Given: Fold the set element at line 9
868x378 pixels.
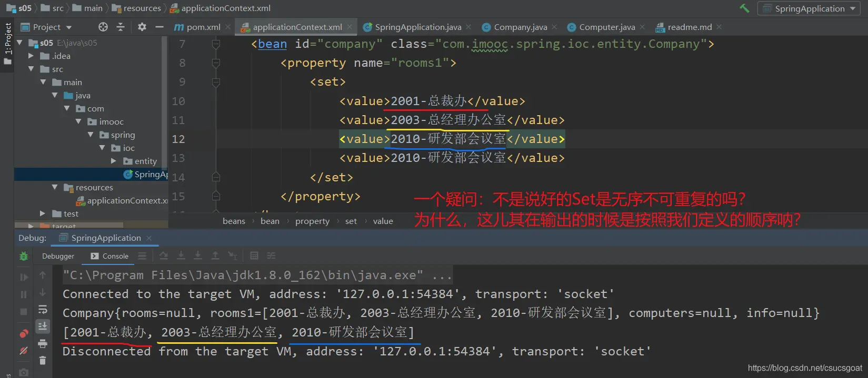Looking at the screenshot, I should tap(216, 82).
